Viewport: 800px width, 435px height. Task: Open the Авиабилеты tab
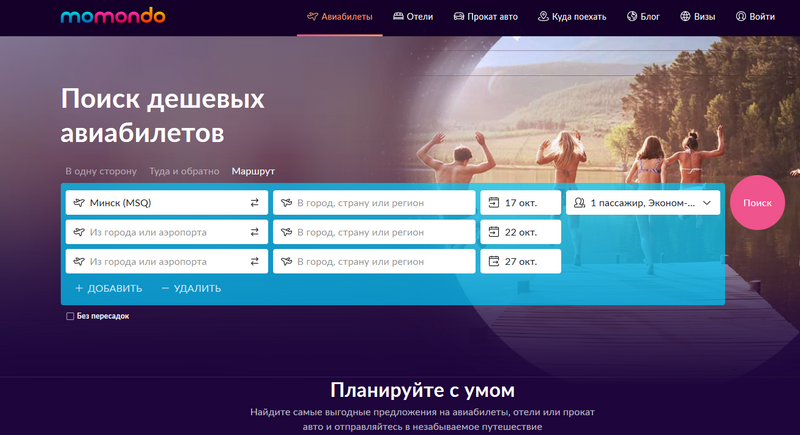[x=340, y=17]
